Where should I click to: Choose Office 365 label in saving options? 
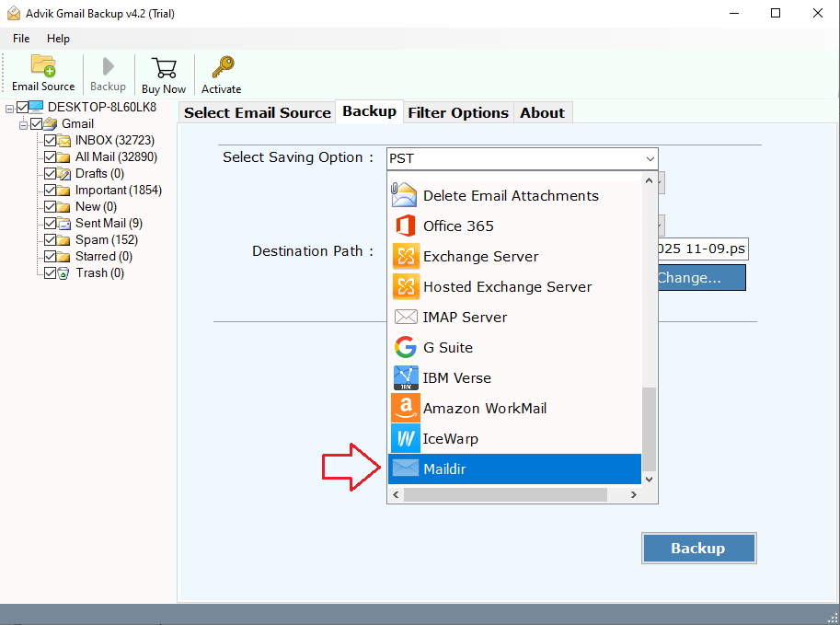[x=458, y=226]
